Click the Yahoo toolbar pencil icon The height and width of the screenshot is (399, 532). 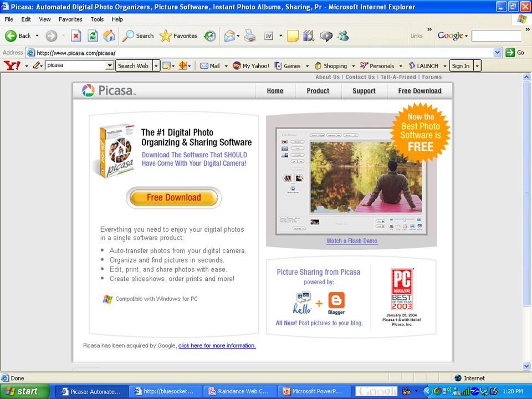pyautogui.click(x=37, y=65)
